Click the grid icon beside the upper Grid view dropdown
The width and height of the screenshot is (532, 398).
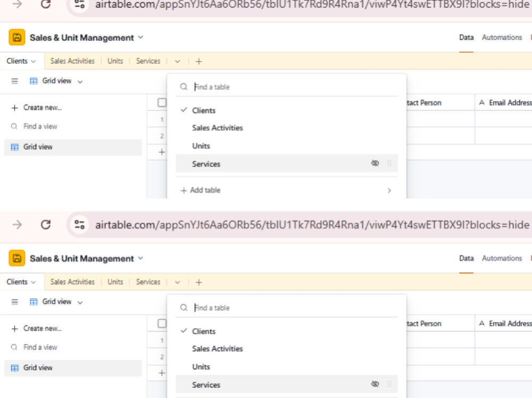pyautogui.click(x=34, y=81)
